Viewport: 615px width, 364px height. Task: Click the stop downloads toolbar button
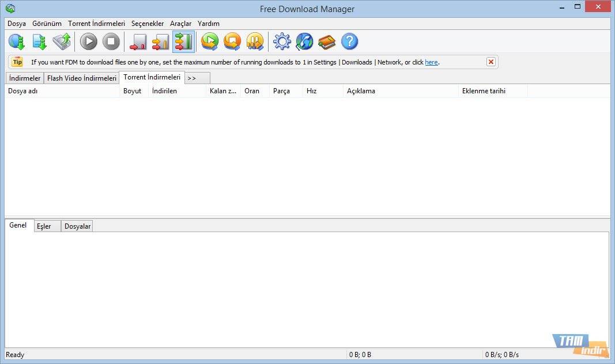pos(111,41)
